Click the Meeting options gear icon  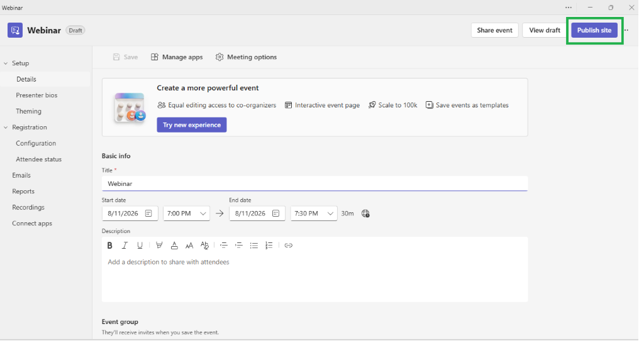[x=219, y=57]
